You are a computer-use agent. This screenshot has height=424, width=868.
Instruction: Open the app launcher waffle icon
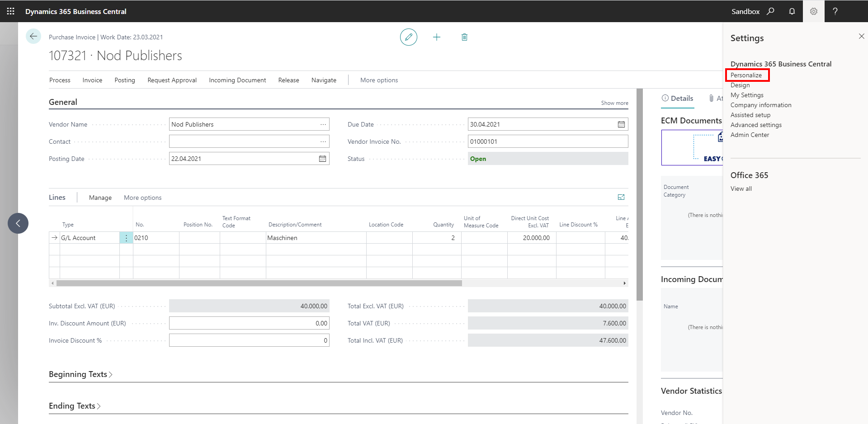(x=11, y=11)
